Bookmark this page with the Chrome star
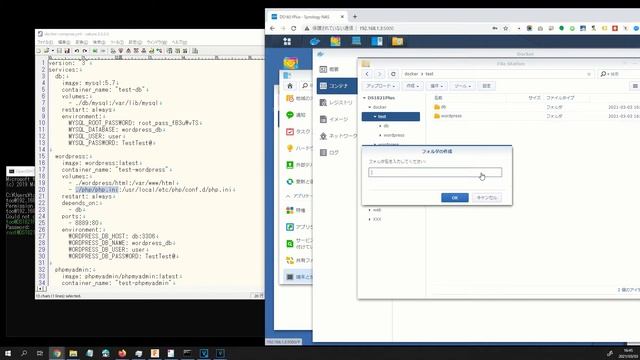Image resolution: width=640 pixels, height=360 pixels. coord(506,28)
